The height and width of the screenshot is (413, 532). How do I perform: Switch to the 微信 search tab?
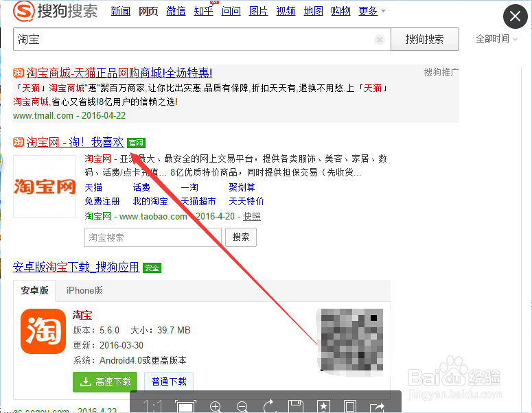pos(176,11)
